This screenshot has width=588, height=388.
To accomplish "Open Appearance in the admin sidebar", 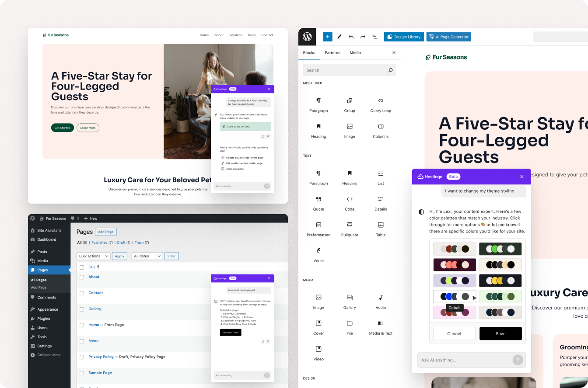I will coord(48,309).
